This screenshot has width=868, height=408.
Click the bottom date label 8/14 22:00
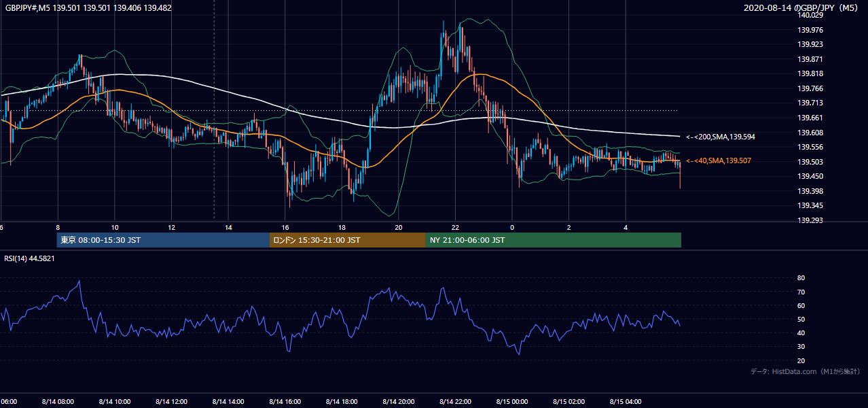[x=456, y=401]
